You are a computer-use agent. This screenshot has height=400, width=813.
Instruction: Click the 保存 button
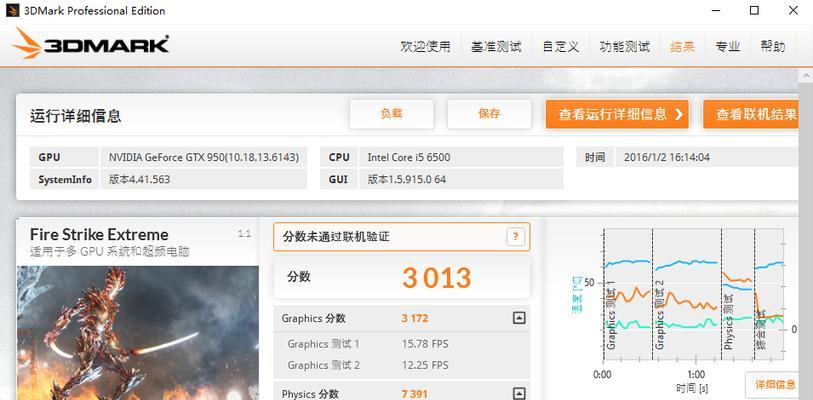pos(489,114)
